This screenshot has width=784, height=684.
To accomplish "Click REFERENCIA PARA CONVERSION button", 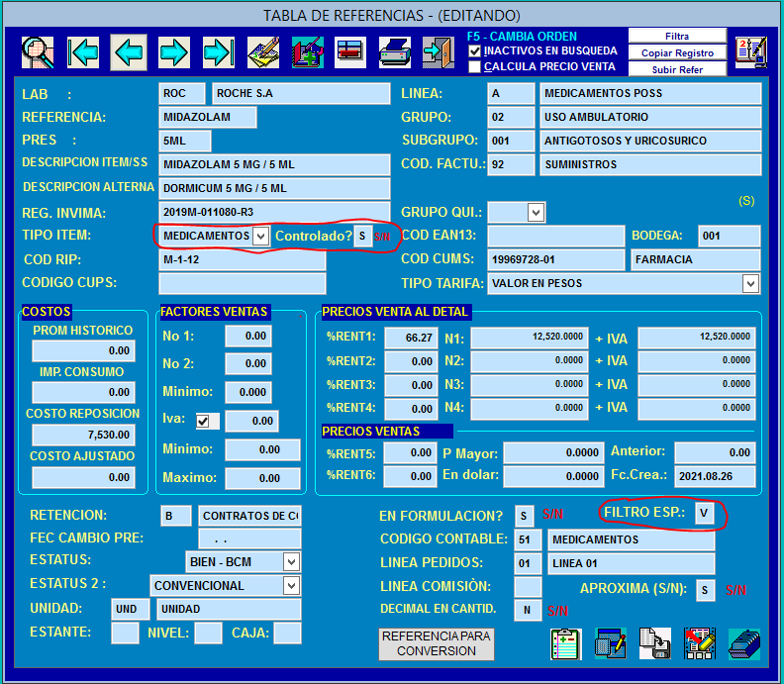I will point(437,644).
